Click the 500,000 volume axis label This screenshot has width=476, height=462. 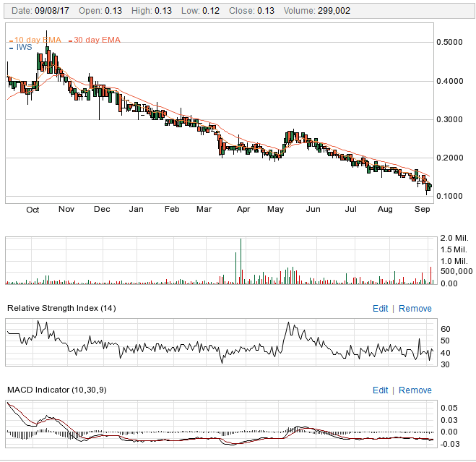456,271
